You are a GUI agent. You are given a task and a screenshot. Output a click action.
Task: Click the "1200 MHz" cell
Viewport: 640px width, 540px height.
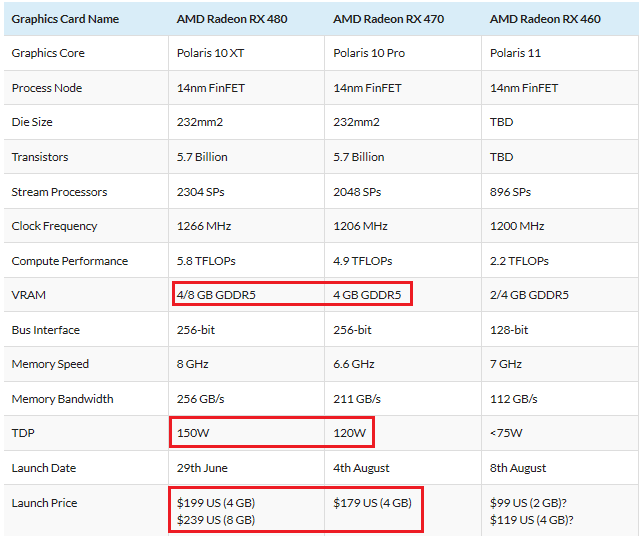click(x=517, y=226)
